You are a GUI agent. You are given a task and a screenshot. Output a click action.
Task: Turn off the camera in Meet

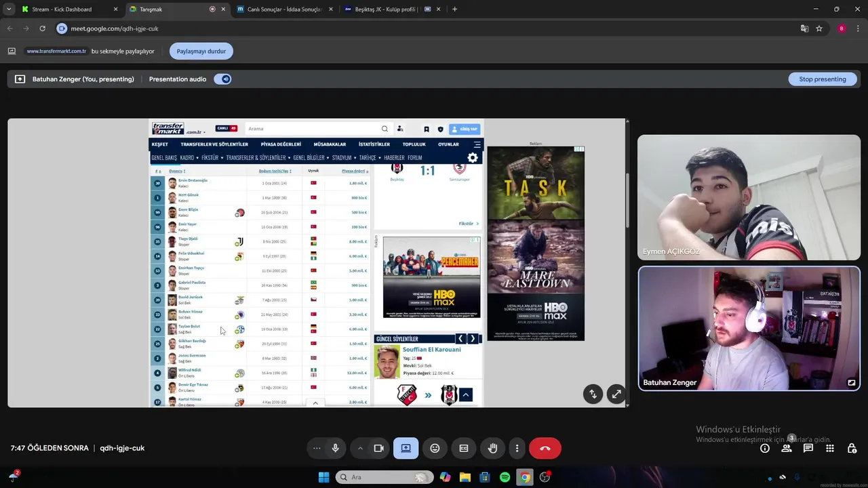tap(379, 448)
